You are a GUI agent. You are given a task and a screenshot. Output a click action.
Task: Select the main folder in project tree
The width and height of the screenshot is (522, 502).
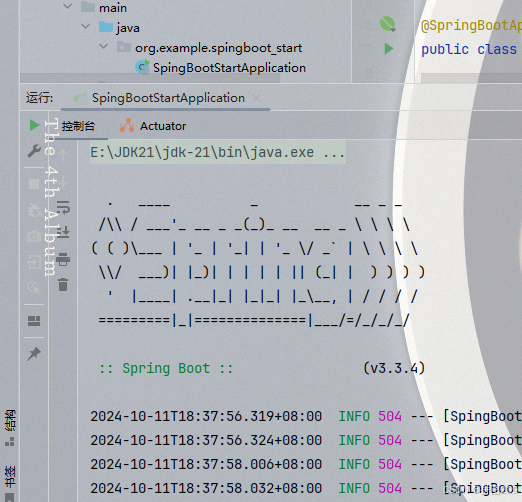[113, 8]
